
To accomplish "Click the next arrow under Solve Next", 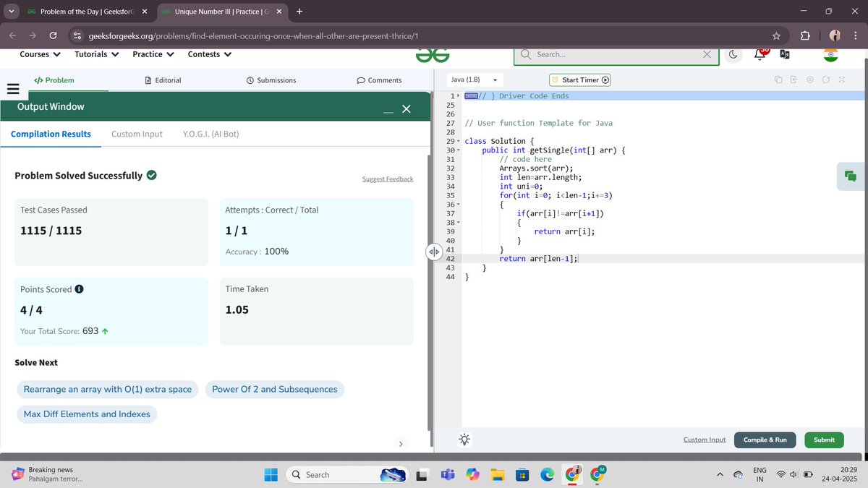I will tap(401, 444).
